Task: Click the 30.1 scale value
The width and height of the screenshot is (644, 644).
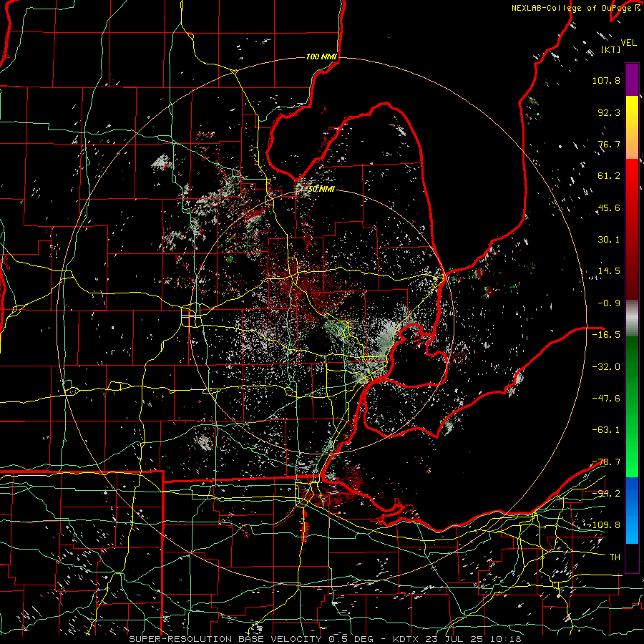Action: (x=609, y=240)
